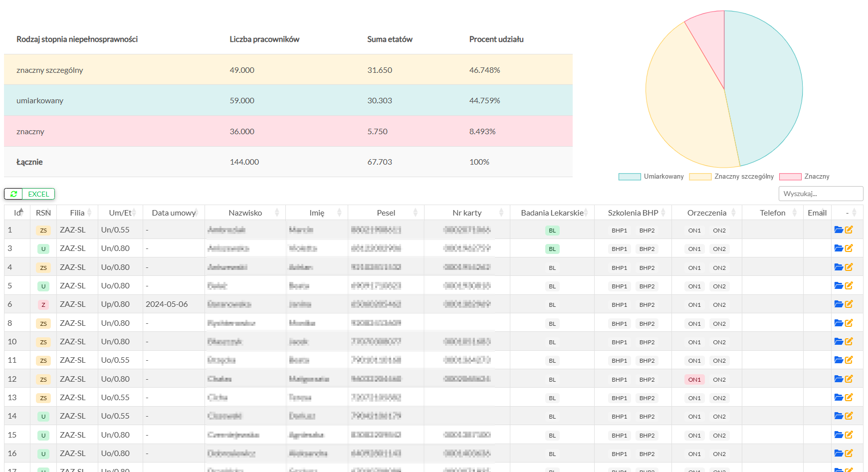Open folder icon for row 6
This screenshot has width=868, height=472.
[839, 304]
